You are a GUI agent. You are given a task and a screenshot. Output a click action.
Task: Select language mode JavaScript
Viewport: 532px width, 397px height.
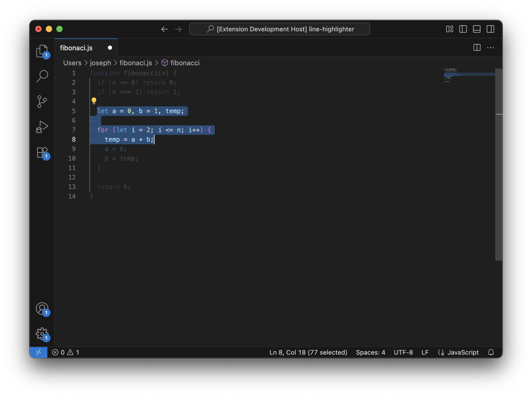click(463, 352)
